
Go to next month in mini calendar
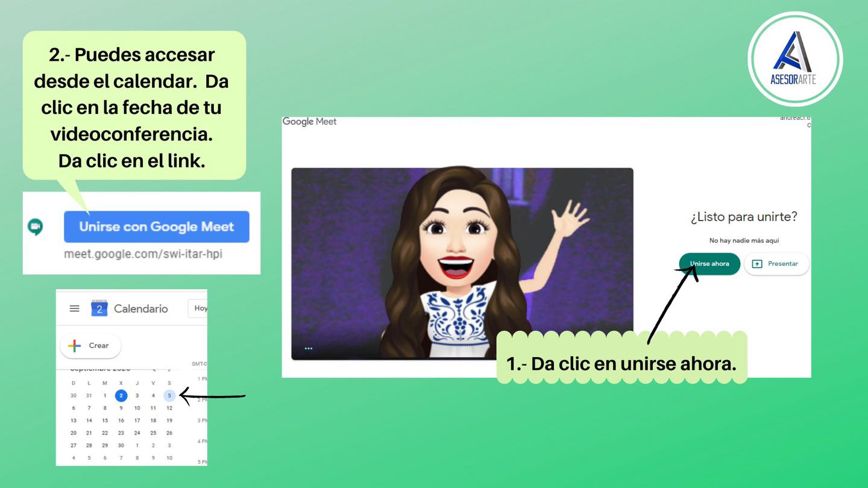tap(169, 369)
